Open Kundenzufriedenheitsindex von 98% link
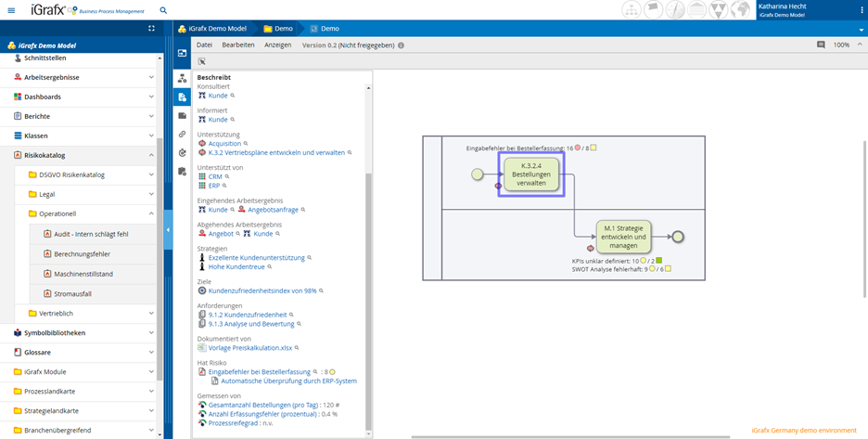Image resolution: width=868 pixels, height=439 pixels. point(262,291)
